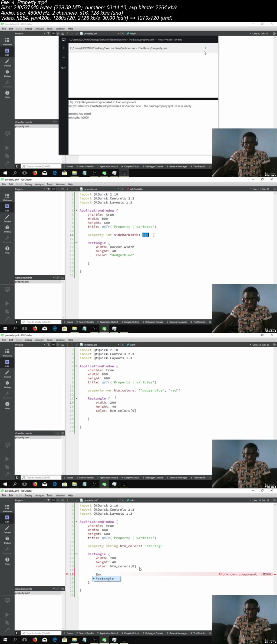The height and width of the screenshot is (644, 277).
Task: Open Welcome mode in 00:02:52 frame
Action: [x=7, y=42]
